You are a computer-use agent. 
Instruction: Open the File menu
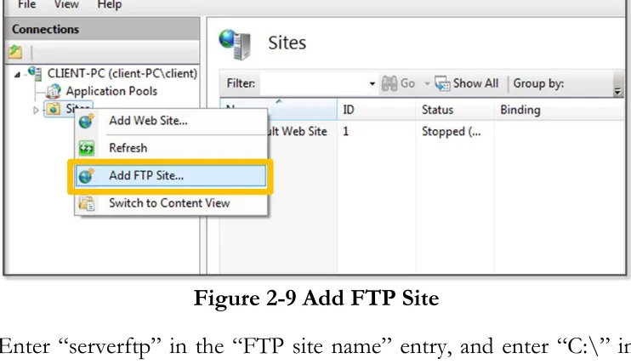(x=26, y=5)
